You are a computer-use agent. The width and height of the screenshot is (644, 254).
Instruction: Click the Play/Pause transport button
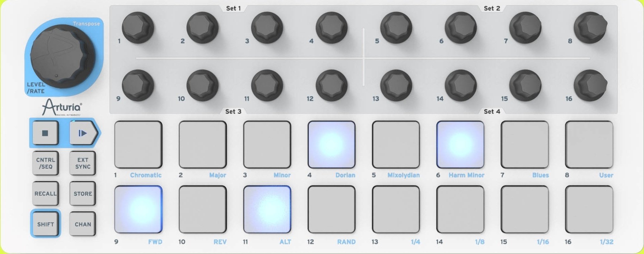[x=83, y=133]
